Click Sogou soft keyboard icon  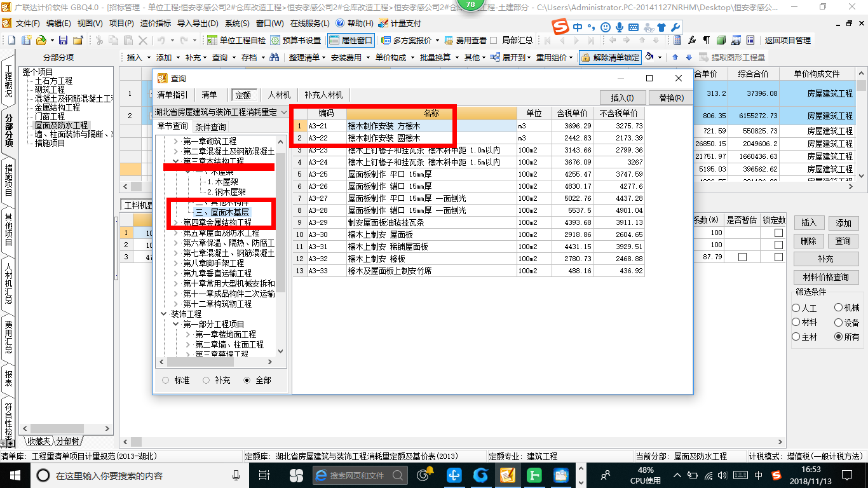coord(634,27)
